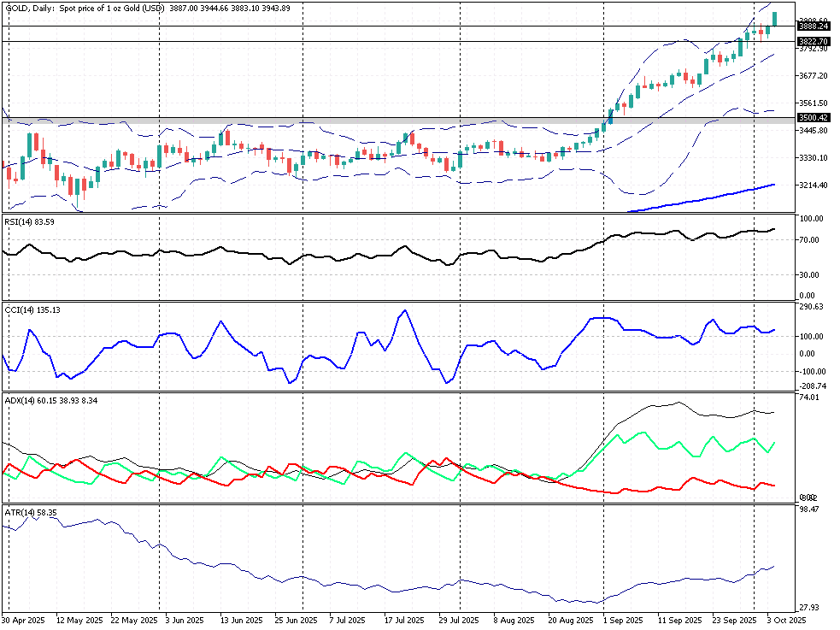This screenshot has width=840, height=630.
Task: Click the 3 Oct 2025 date label
Action: point(786,620)
